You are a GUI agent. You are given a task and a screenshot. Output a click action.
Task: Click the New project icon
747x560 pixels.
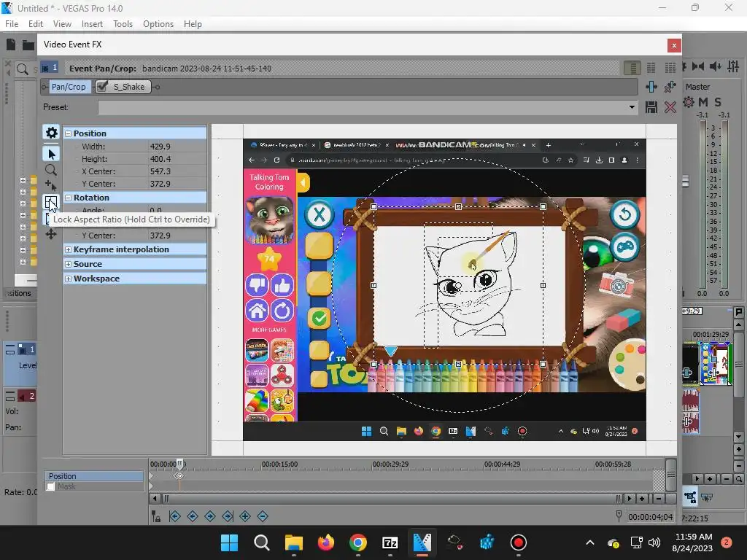pyautogui.click(x=11, y=44)
